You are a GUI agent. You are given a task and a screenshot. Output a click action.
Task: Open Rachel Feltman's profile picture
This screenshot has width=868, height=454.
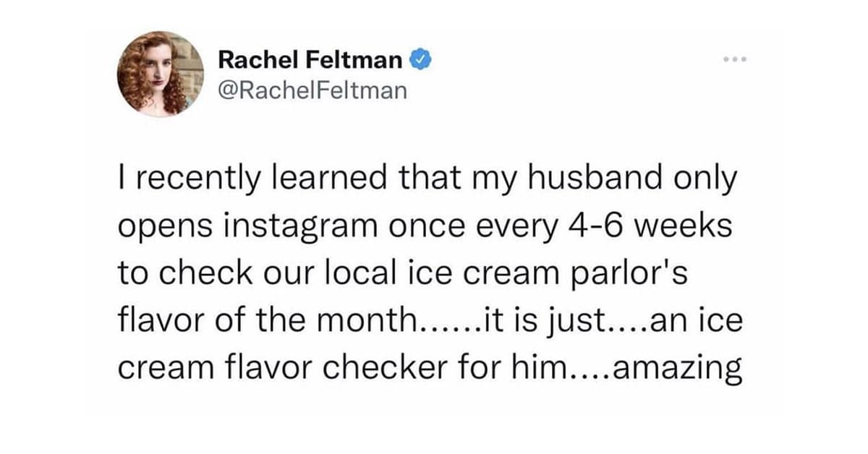(161, 74)
